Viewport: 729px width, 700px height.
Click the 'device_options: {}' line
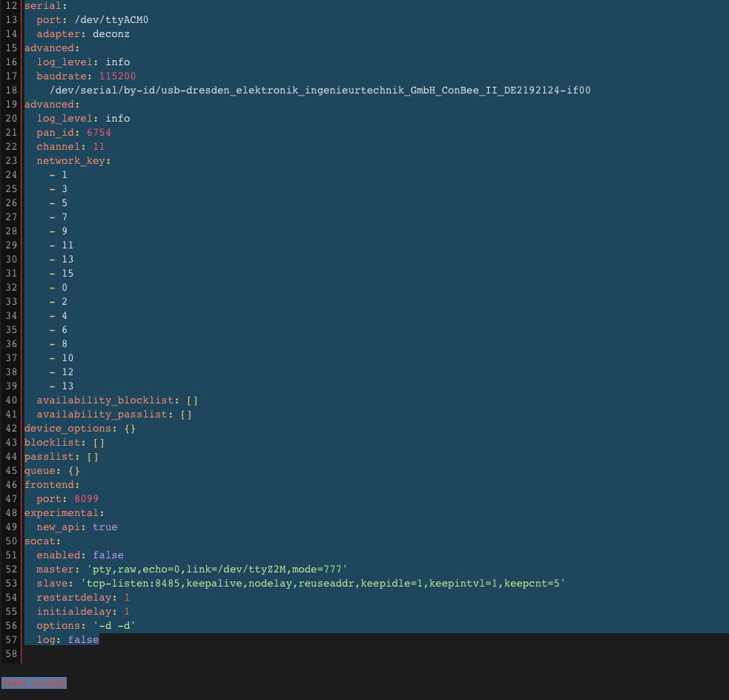click(x=80, y=429)
